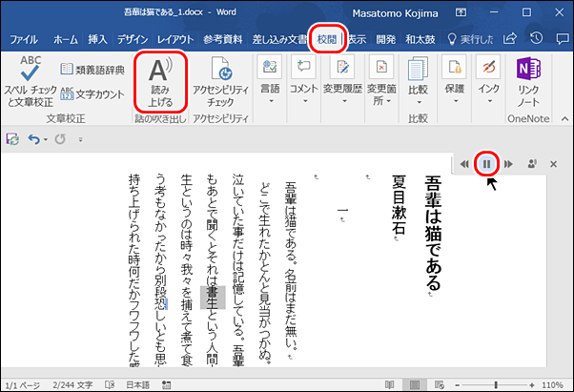Image resolution: width=574 pixels, height=392 pixels.
Task: Click the author name 夏目漱石 in document
Action: (x=399, y=204)
